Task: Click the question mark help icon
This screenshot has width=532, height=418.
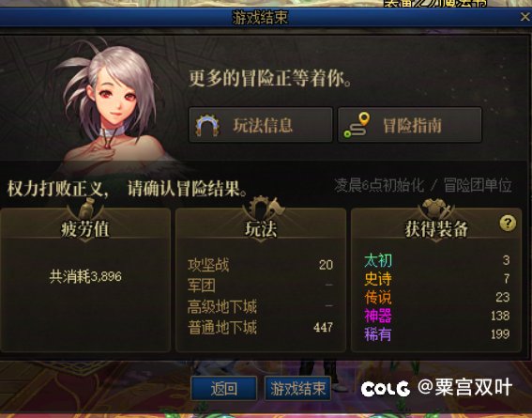Action: (x=508, y=224)
